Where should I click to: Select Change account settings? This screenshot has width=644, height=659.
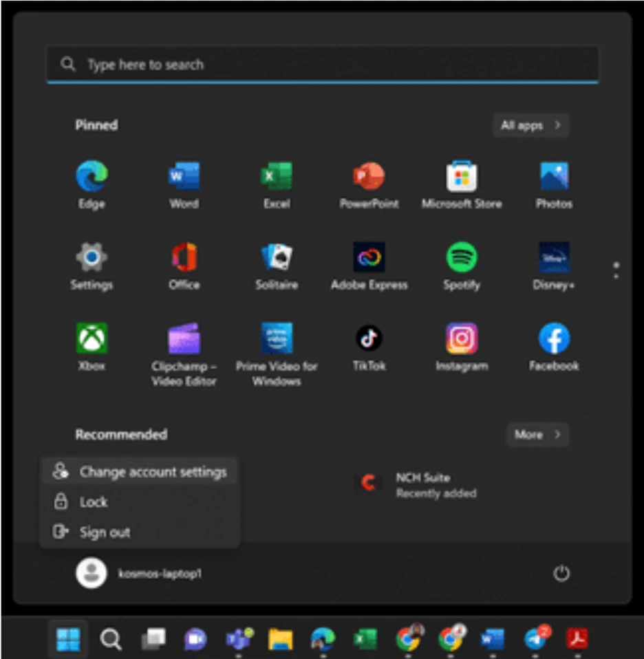140,472
